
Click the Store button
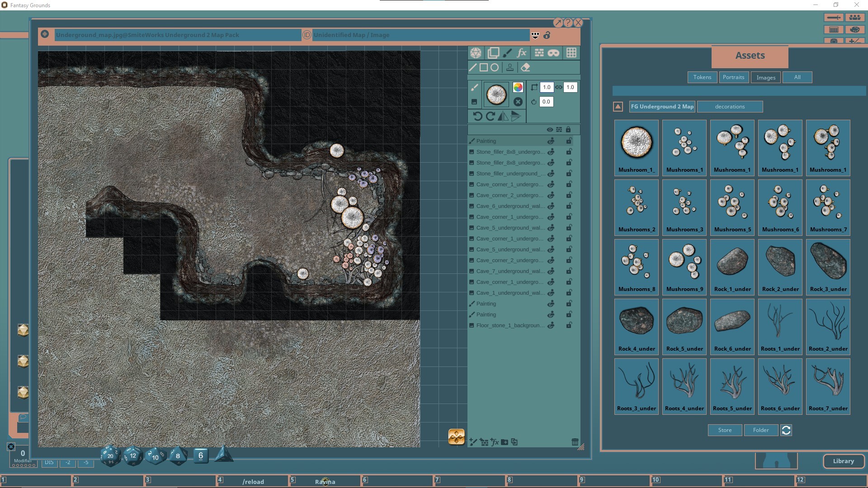point(724,430)
